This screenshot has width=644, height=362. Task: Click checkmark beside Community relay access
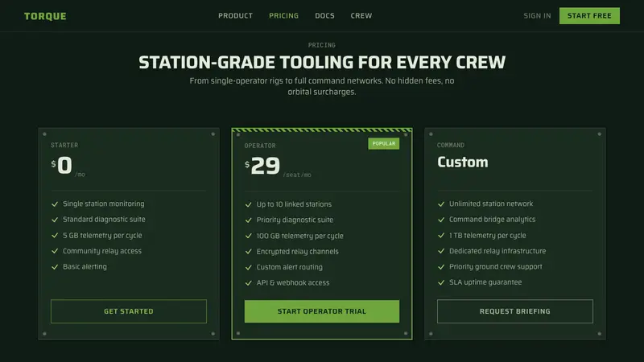(55, 251)
